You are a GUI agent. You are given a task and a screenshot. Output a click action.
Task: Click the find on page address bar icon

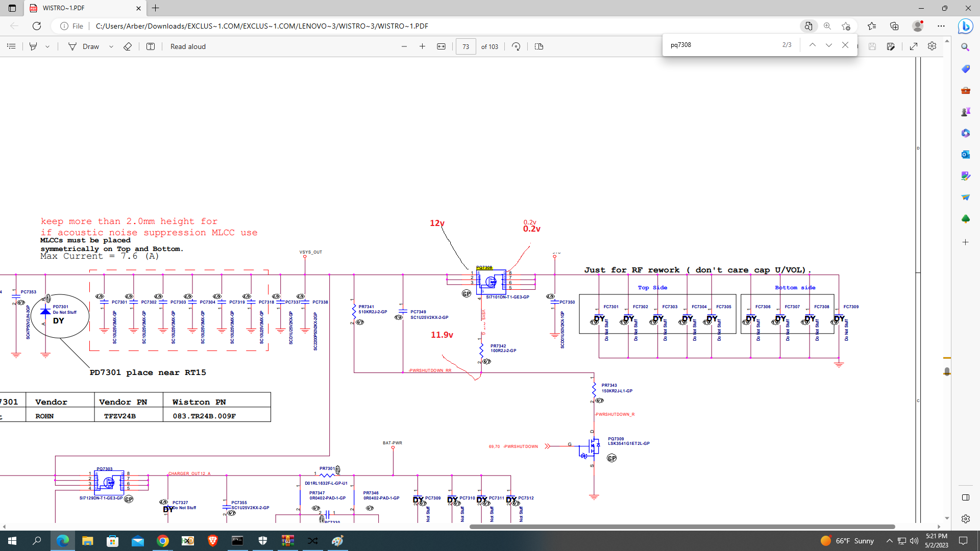(808, 26)
